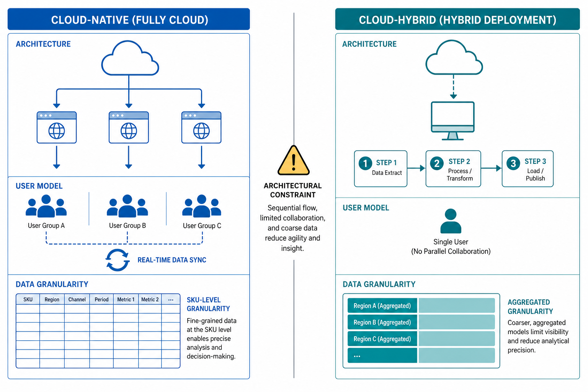The height and width of the screenshot is (392, 588).
Task: Click Cloud-Hybrid ARCHITECTURE section title
Action: [x=369, y=44]
